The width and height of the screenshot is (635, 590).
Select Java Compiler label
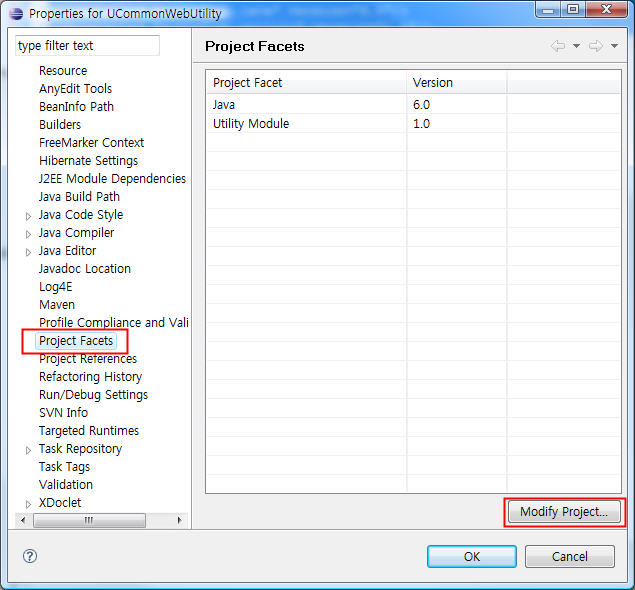pos(77,232)
